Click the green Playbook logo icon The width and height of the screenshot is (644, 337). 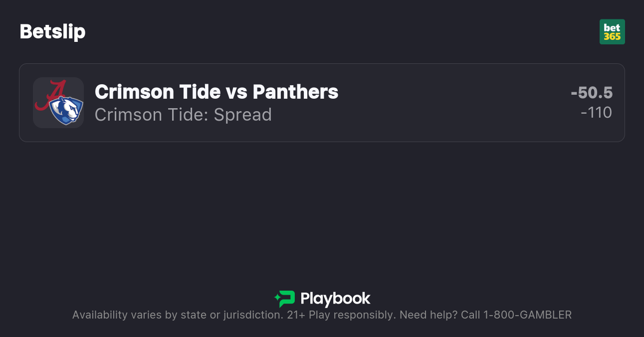pos(285,299)
